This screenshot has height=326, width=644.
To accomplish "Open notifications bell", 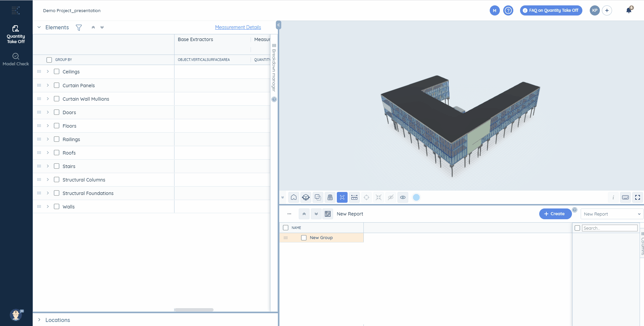I will (x=629, y=10).
